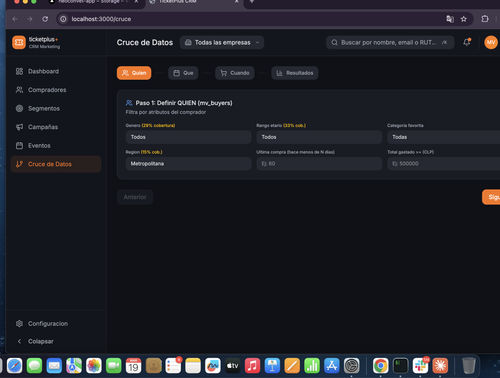Viewport: 500px width, 378px height.
Task: Open Terminal from the dock
Action: pyautogui.click(x=400, y=366)
